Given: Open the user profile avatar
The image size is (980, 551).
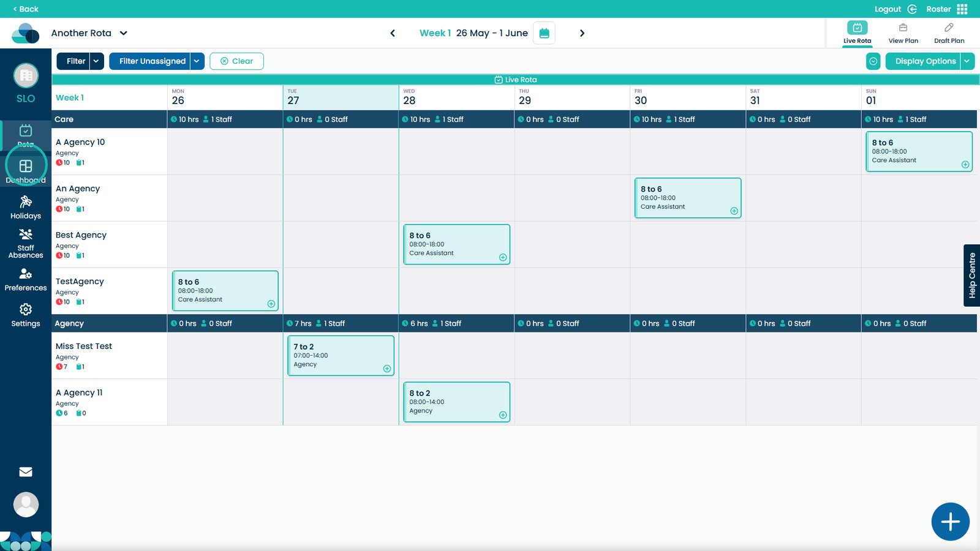Looking at the screenshot, I should pos(26,504).
